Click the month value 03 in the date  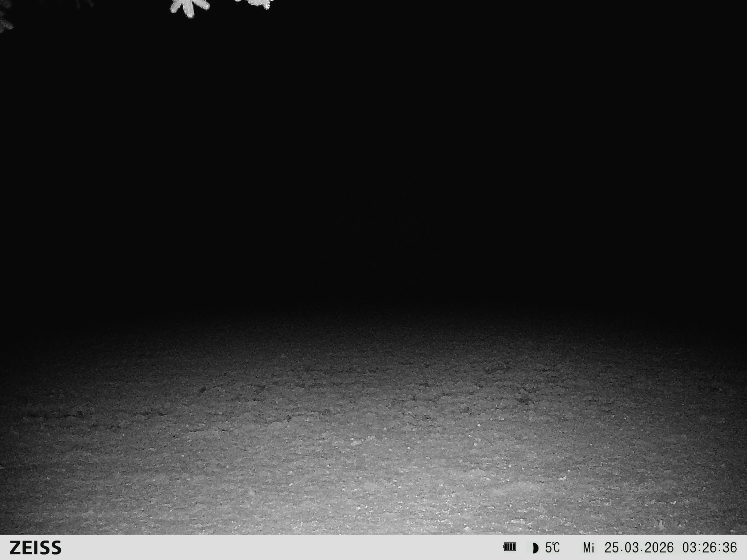coord(632,548)
